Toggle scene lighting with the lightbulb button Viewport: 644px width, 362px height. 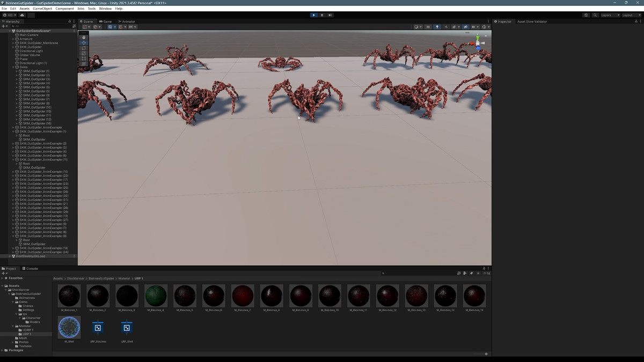tap(437, 27)
